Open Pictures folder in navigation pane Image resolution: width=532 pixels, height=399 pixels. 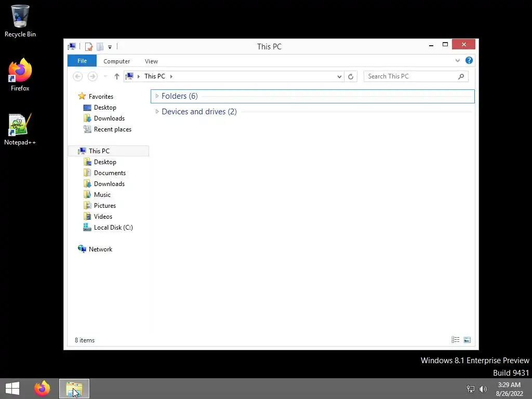(105, 206)
